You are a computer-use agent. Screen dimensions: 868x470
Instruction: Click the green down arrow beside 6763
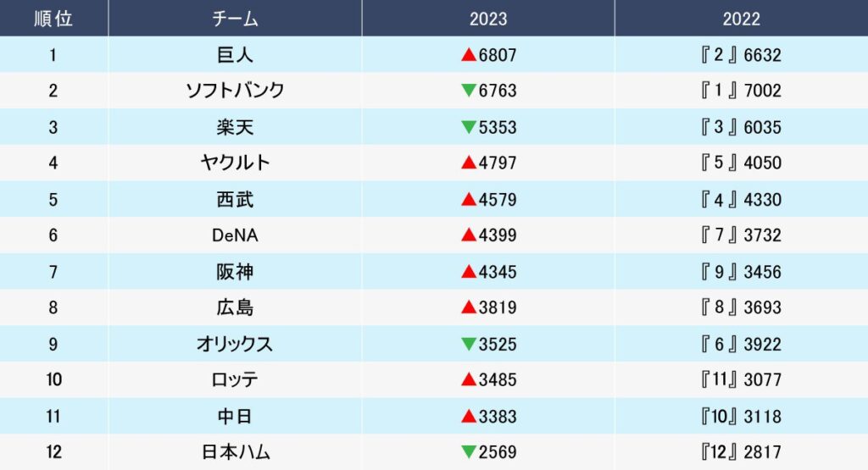coord(469,91)
